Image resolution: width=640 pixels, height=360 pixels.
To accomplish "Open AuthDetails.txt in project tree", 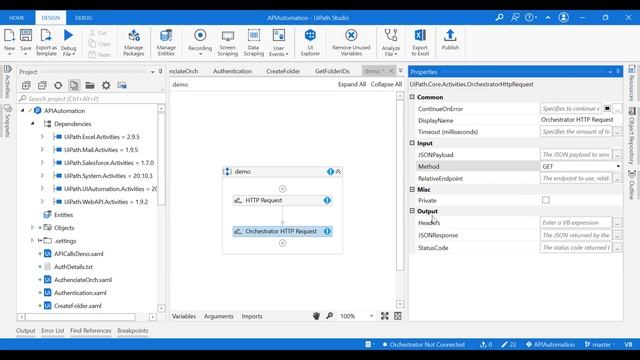I will [73, 267].
